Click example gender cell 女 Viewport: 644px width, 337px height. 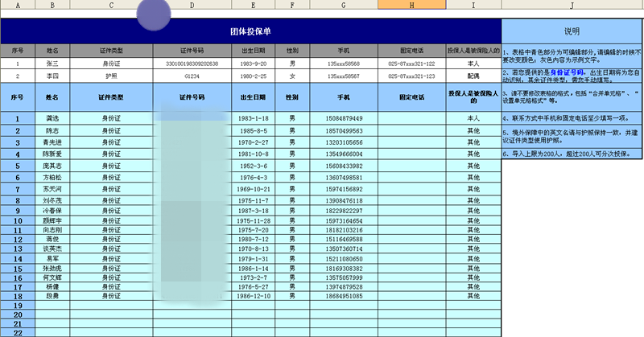click(x=292, y=76)
